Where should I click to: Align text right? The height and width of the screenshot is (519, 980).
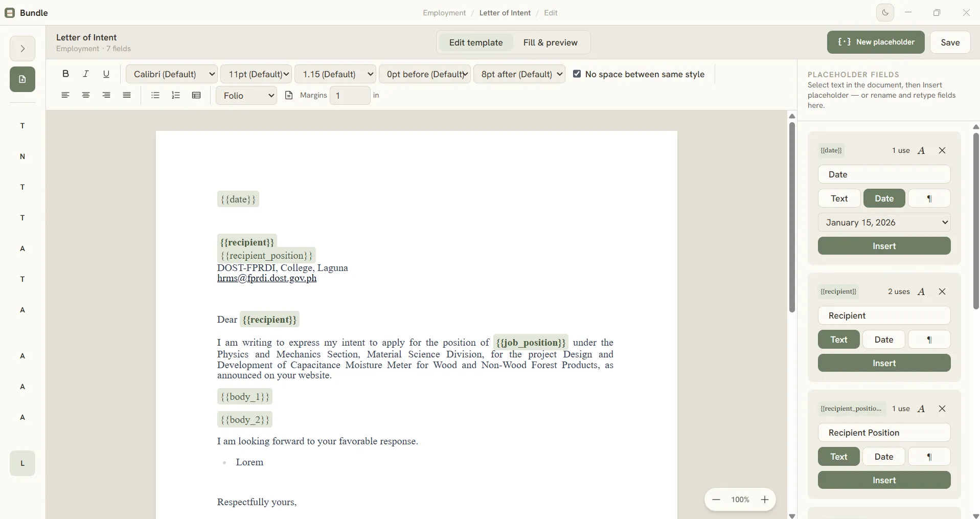point(106,95)
